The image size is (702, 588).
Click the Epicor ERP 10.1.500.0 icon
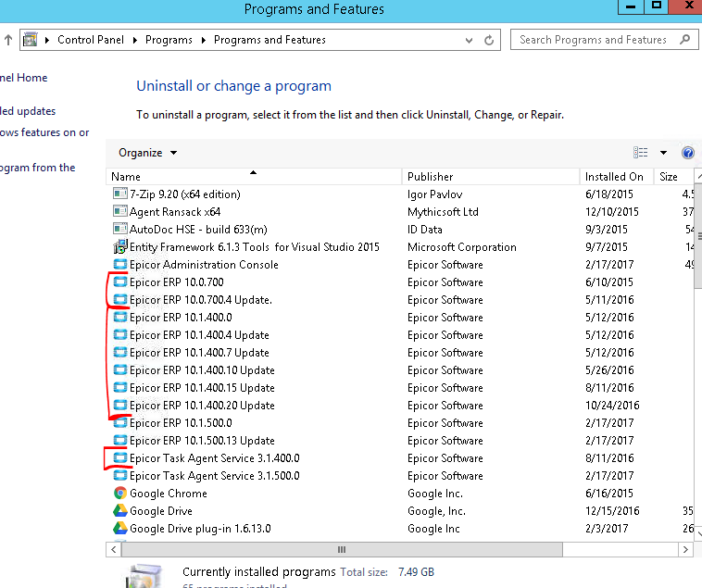click(120, 422)
